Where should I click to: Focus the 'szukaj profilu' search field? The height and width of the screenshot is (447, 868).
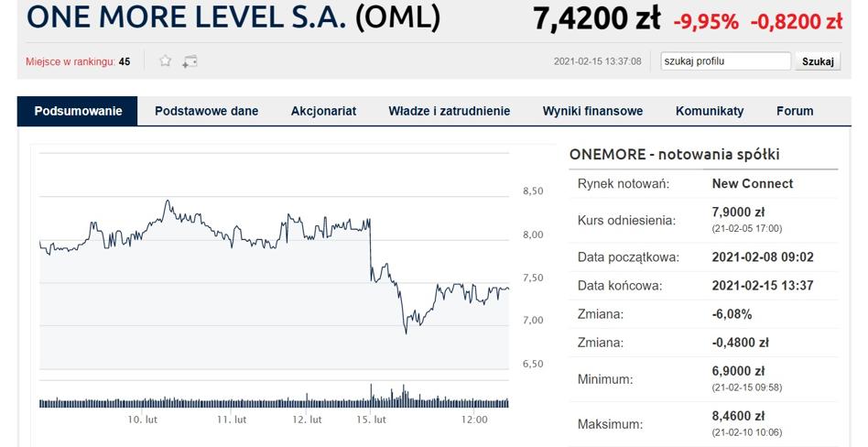click(x=725, y=61)
